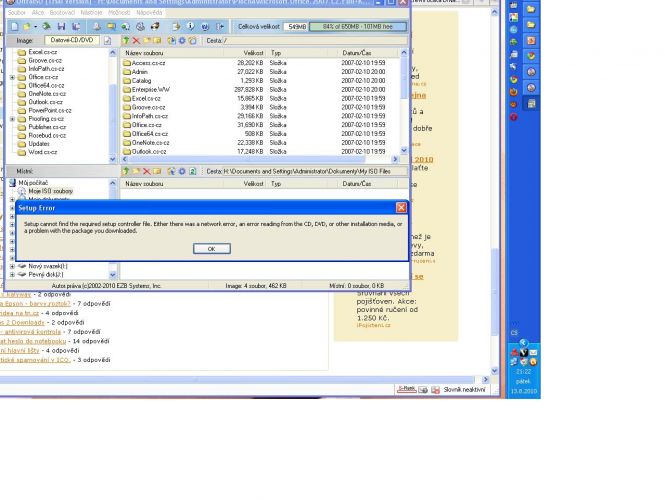Image resolution: width=666 pixels, height=500 pixels.
Task: Click the Slovník neaktivní status bar item
Action: 464,390
